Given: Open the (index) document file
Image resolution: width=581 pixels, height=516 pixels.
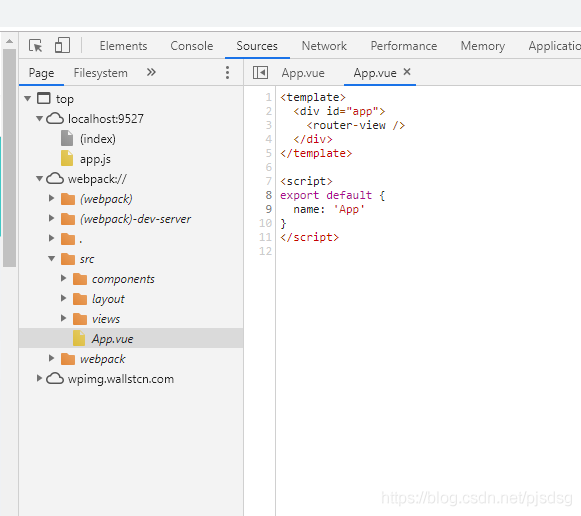Looking at the screenshot, I should [98, 139].
